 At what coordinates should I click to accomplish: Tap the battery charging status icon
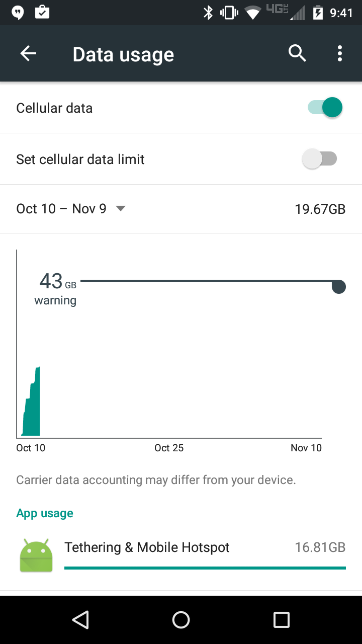pos(318,13)
